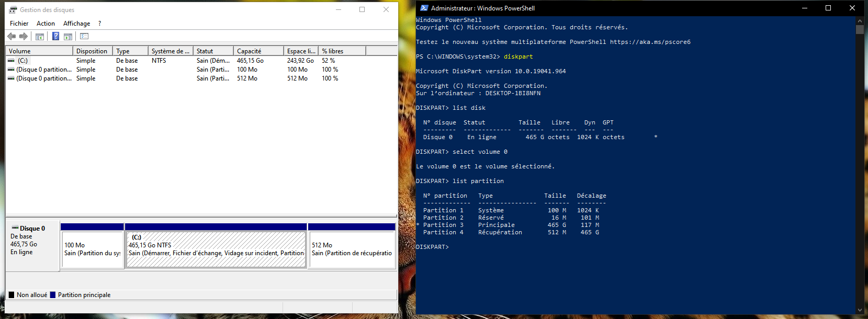Image resolution: width=868 pixels, height=319 pixels.
Task: Sort by the Statut column header
Action: [x=213, y=51]
